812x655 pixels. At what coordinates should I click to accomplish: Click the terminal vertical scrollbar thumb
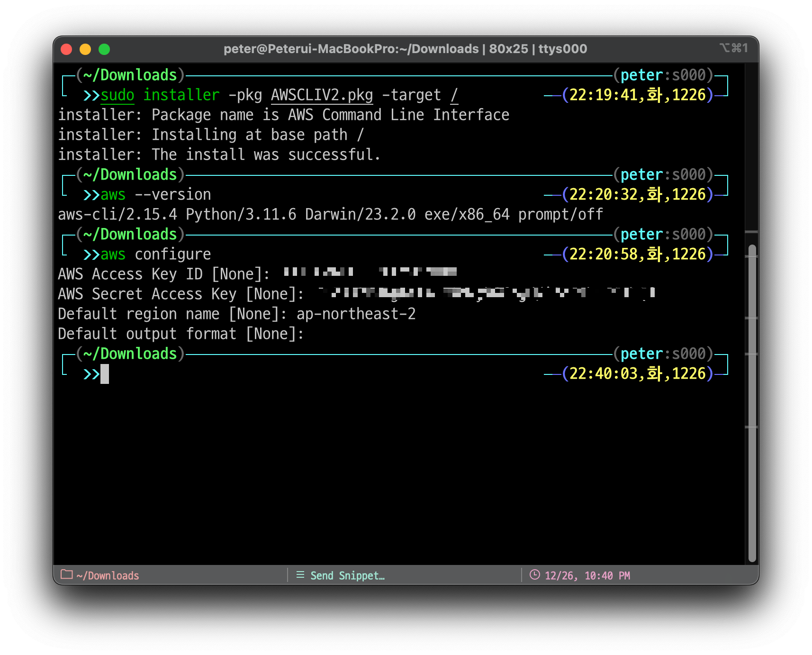pyautogui.click(x=752, y=403)
